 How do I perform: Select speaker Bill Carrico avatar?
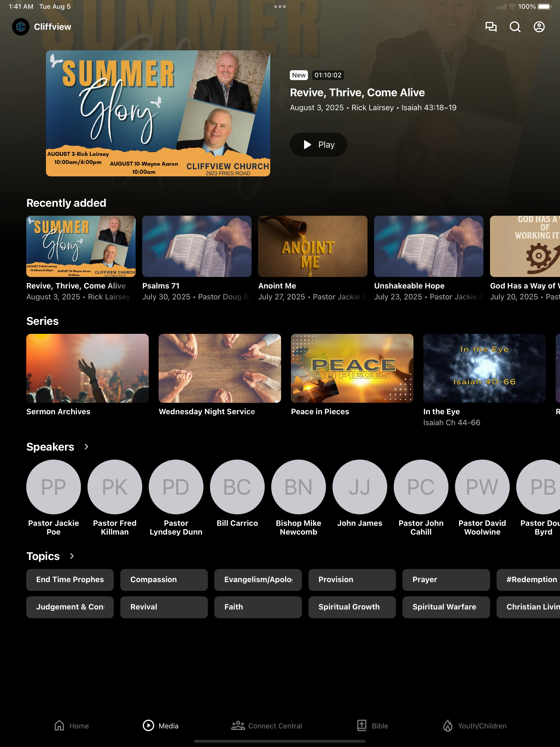click(x=237, y=487)
